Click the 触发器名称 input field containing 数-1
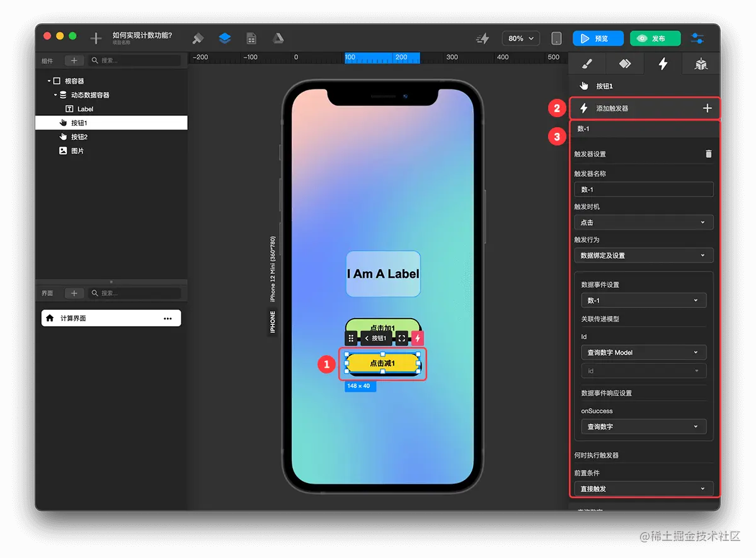The width and height of the screenshot is (756, 558). pos(644,190)
